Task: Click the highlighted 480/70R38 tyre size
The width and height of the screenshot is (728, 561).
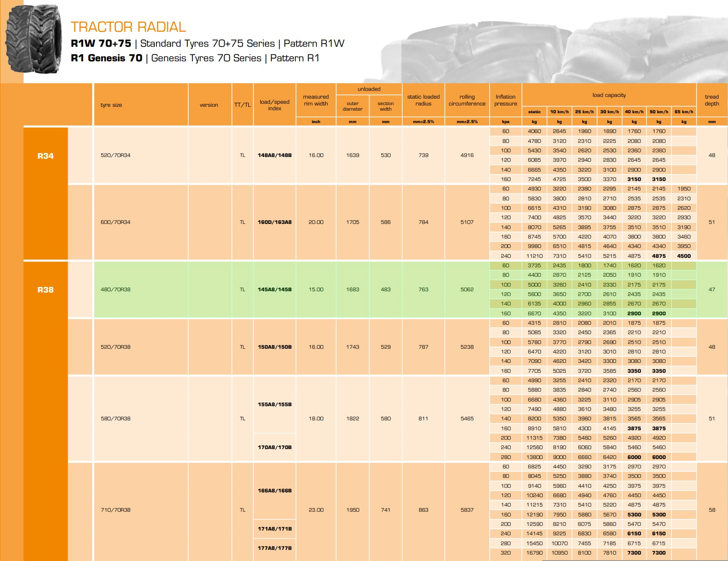Action: [x=115, y=290]
